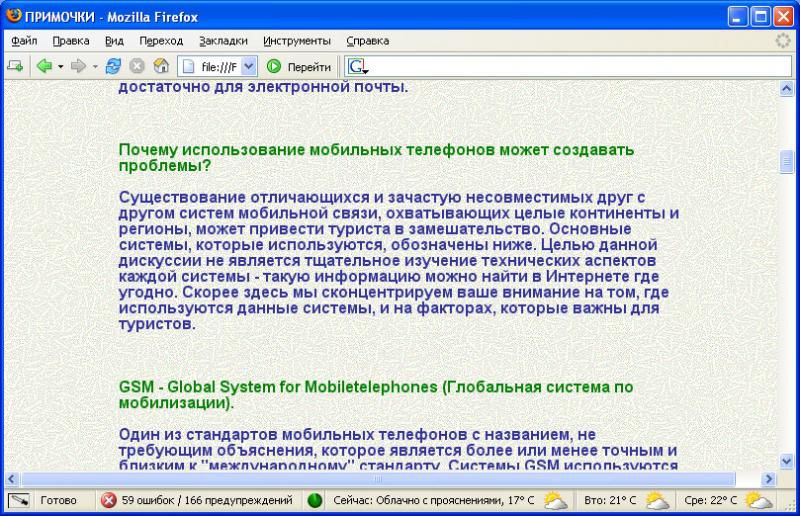The height and width of the screenshot is (516, 800).
Task: Open the Закладки menu
Action: 223,41
